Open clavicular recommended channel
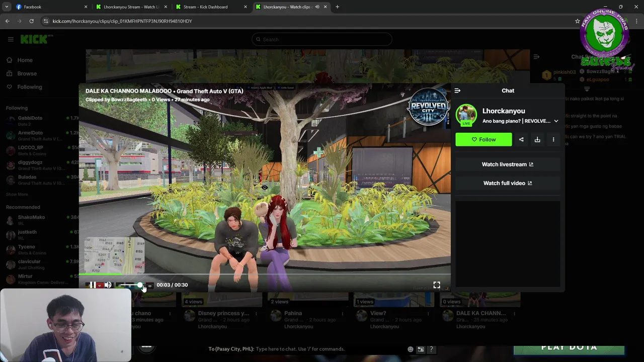Screen dimensions: 644x362 coord(41,264)
